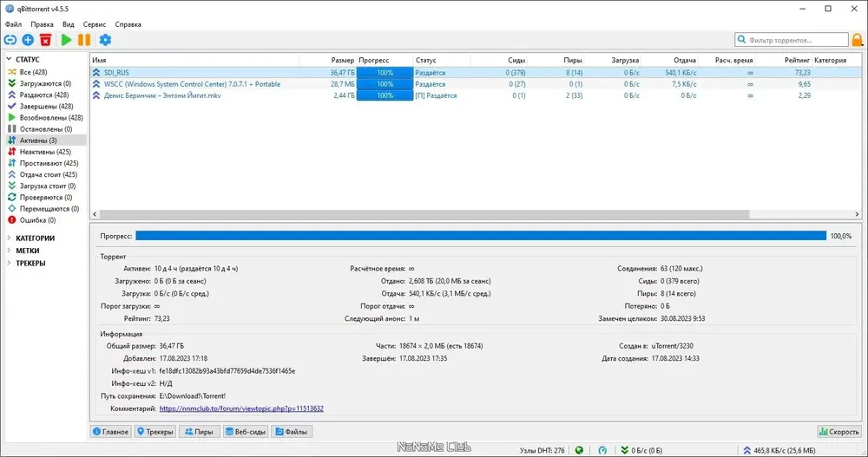
Task: Click the orange pause torrents icon
Action: pyautogui.click(x=84, y=40)
